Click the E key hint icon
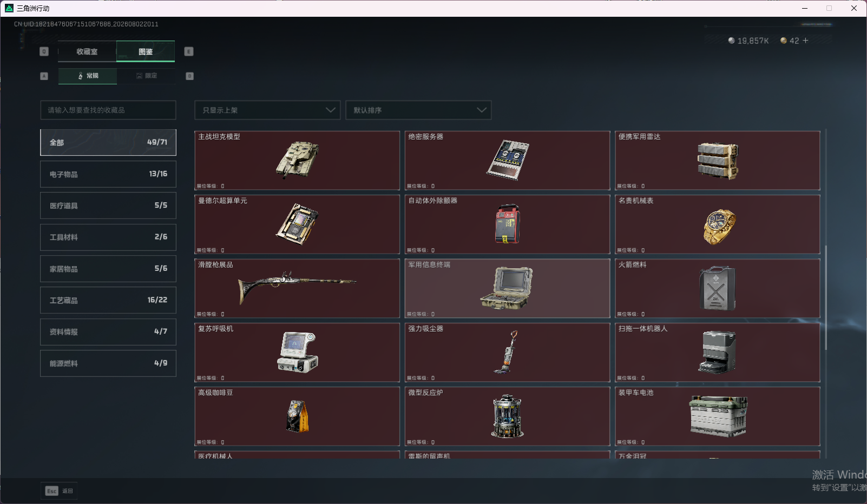This screenshot has width=867, height=504. pos(189,51)
